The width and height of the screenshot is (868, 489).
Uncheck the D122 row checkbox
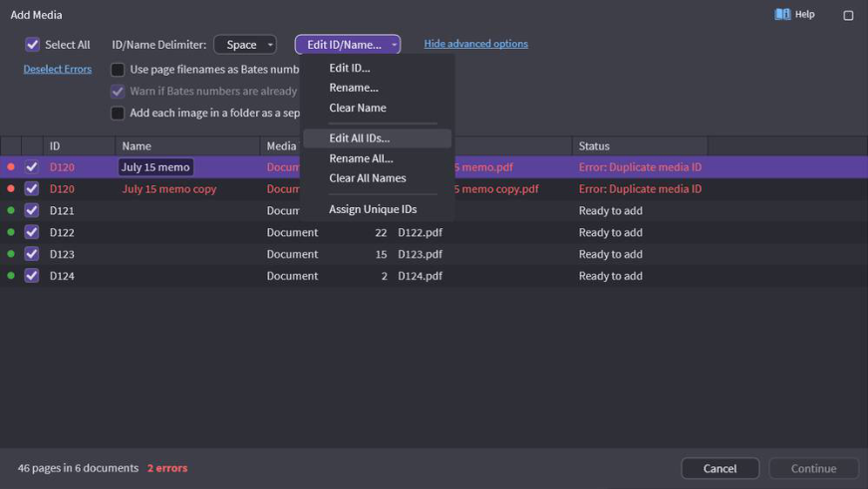pos(32,232)
